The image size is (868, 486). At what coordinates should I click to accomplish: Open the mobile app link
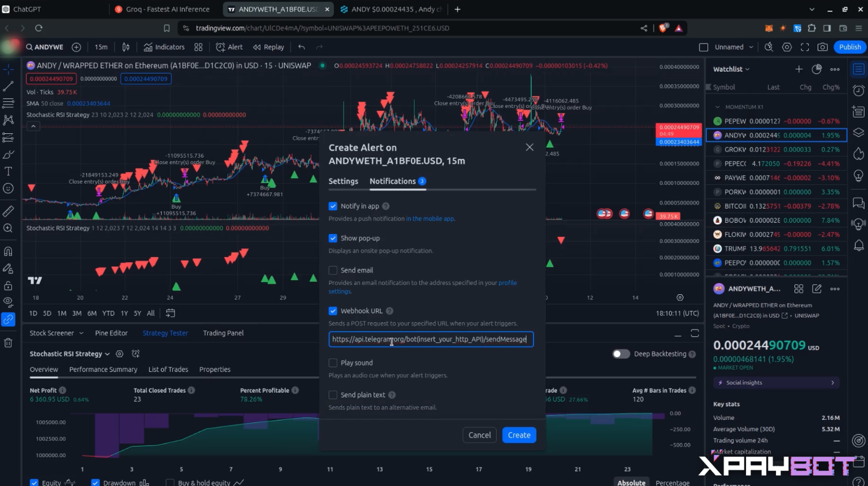pyautogui.click(x=430, y=219)
